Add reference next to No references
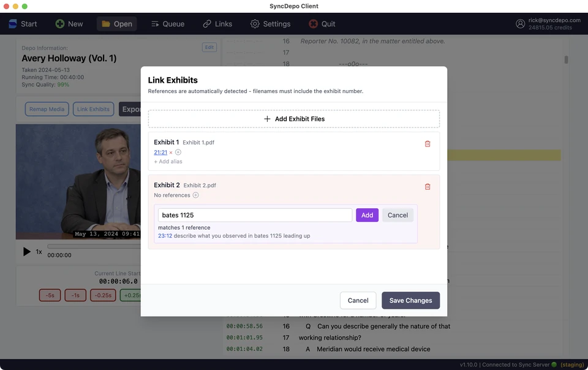588x370 pixels. click(x=196, y=195)
